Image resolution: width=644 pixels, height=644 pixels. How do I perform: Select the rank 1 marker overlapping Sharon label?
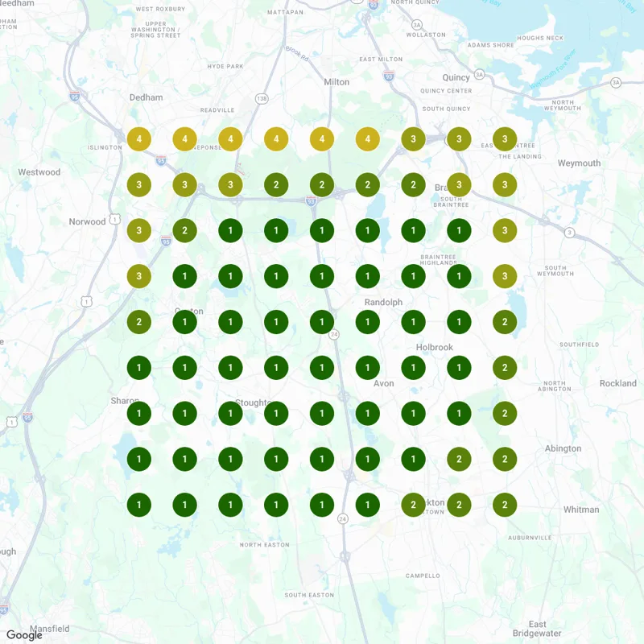pos(138,413)
